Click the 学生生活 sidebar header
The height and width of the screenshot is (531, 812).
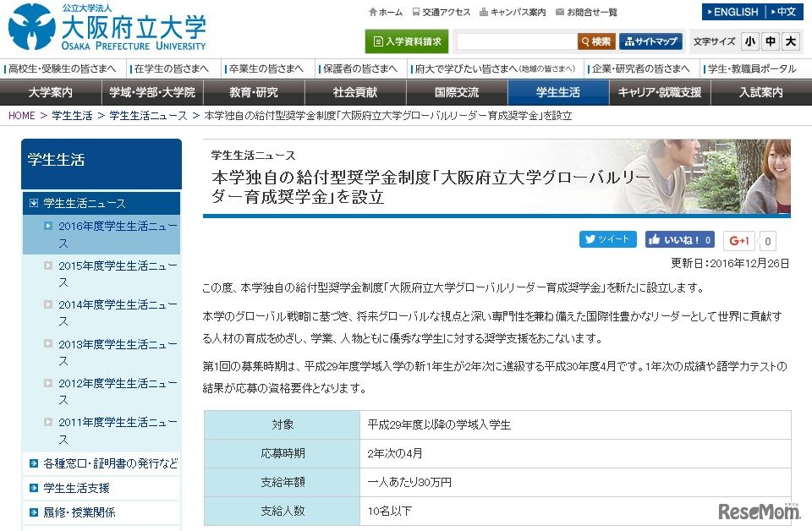[x=101, y=162]
